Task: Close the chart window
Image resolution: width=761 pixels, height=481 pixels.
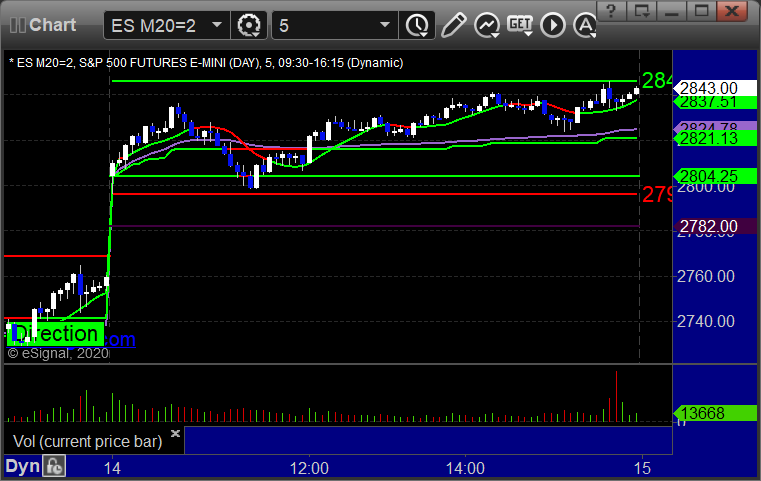Action: click(732, 11)
